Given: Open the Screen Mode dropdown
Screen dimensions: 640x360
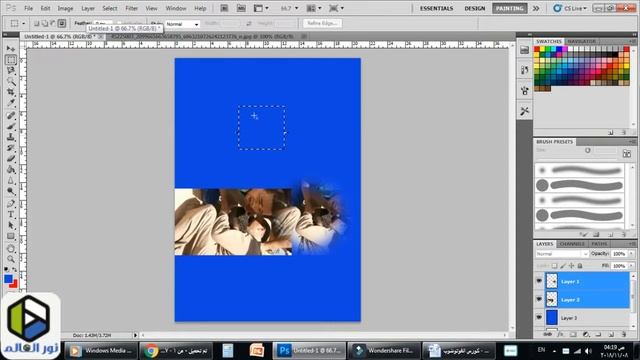Looking at the screenshot, I should (336, 8).
